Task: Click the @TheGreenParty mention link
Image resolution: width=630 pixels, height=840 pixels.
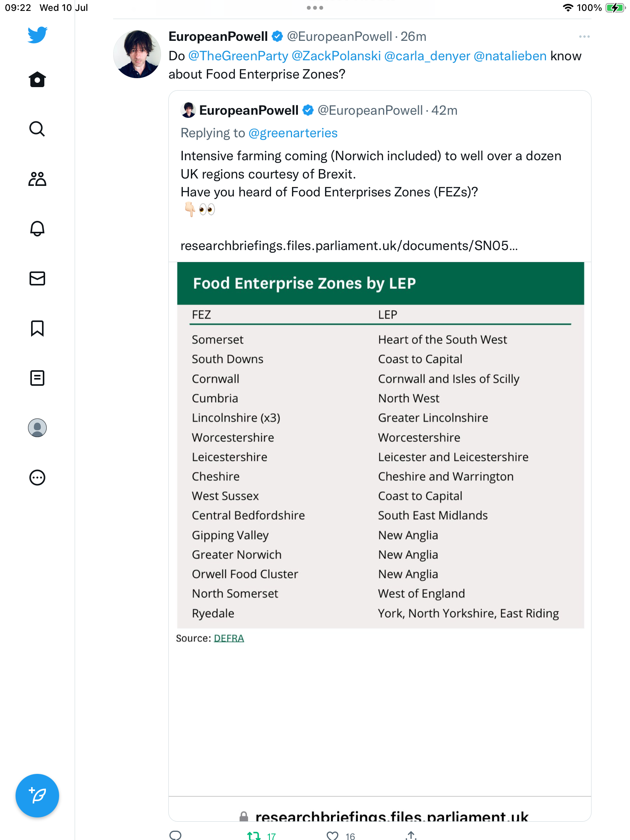Action: [238, 56]
